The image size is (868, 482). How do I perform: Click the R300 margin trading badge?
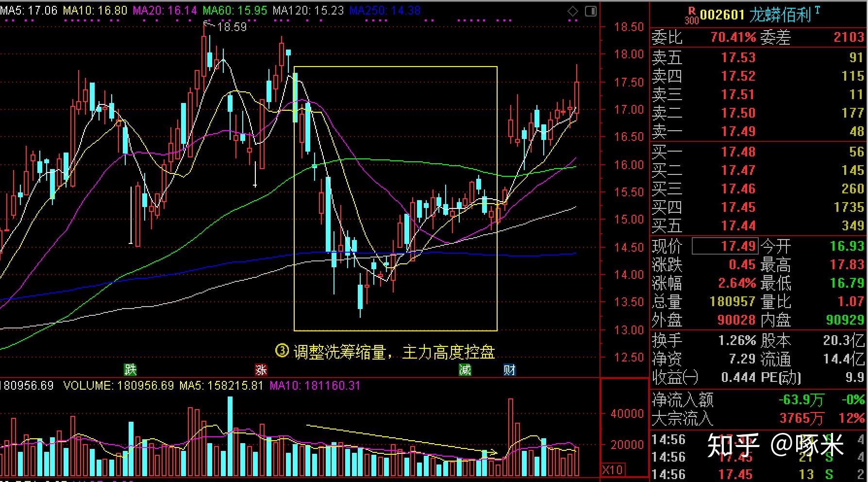point(691,16)
